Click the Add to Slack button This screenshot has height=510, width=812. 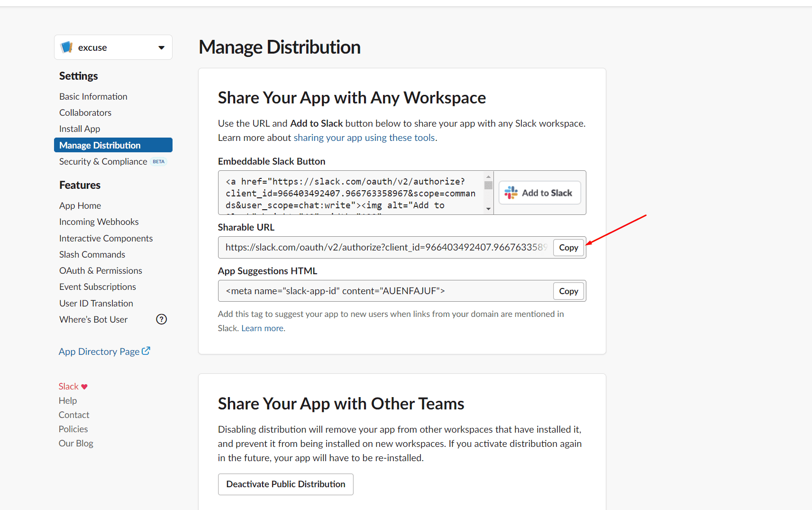click(x=540, y=193)
